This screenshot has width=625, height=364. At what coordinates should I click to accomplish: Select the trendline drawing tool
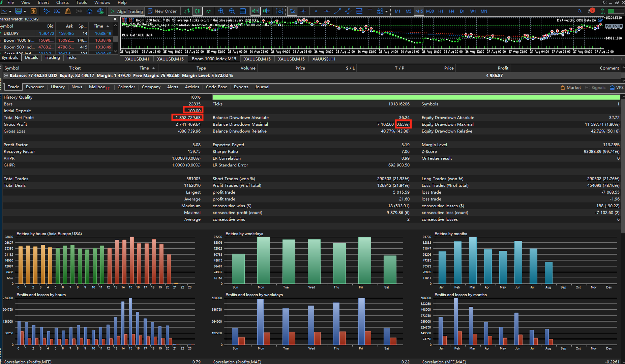337,11
